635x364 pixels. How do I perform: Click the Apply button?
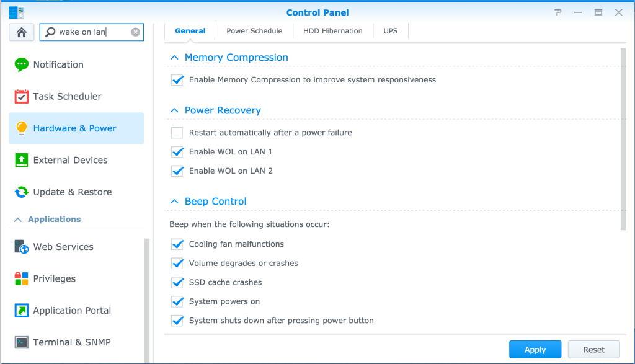click(535, 349)
